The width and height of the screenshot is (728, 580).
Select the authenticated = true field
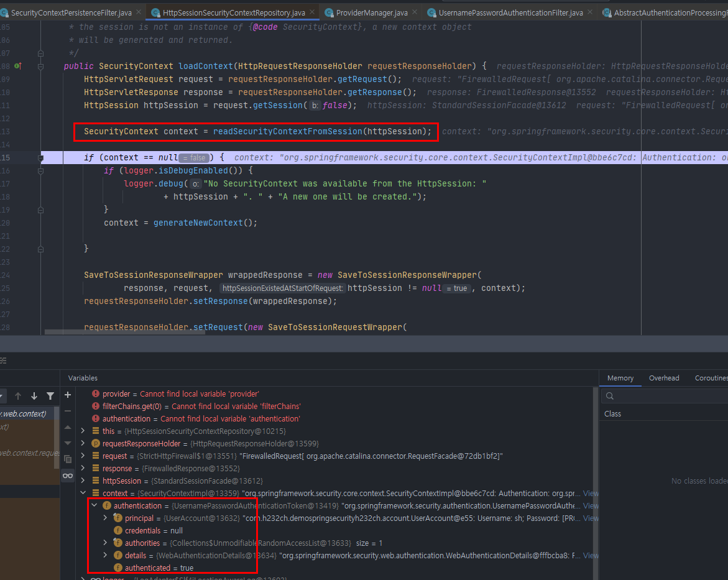[x=154, y=568]
